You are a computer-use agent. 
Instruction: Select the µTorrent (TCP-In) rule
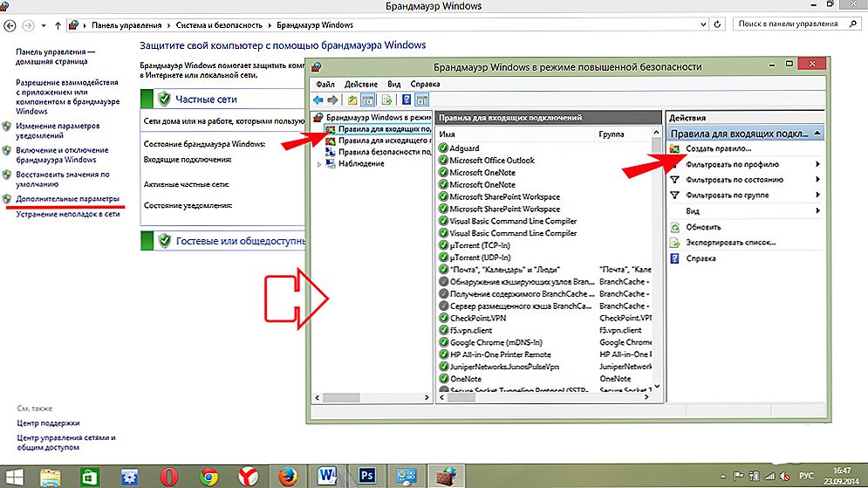[x=480, y=245]
